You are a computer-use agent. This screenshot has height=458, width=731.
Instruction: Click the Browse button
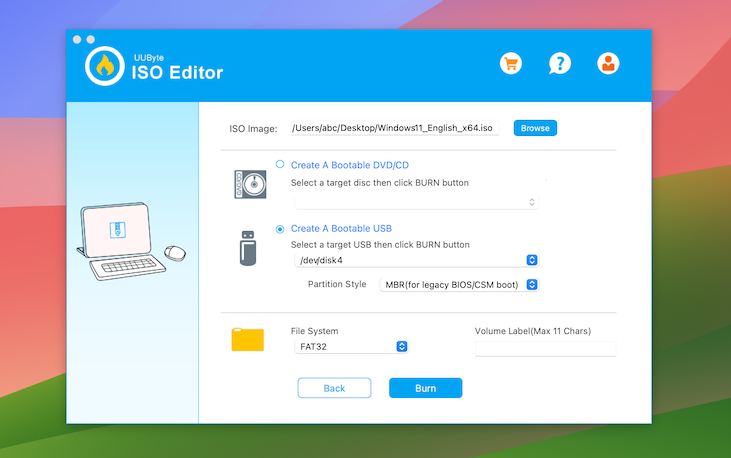pos(535,128)
